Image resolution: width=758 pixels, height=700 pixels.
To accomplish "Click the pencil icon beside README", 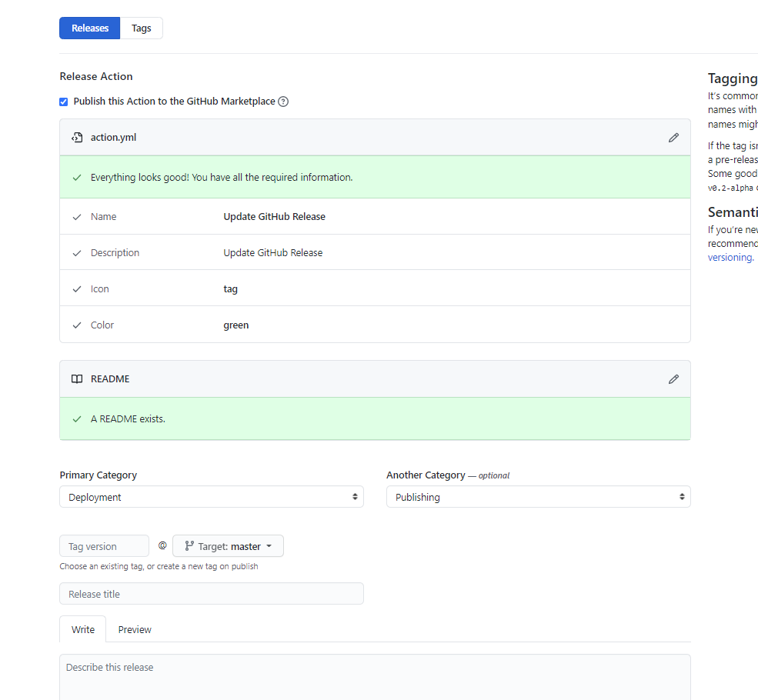I will pos(673,378).
